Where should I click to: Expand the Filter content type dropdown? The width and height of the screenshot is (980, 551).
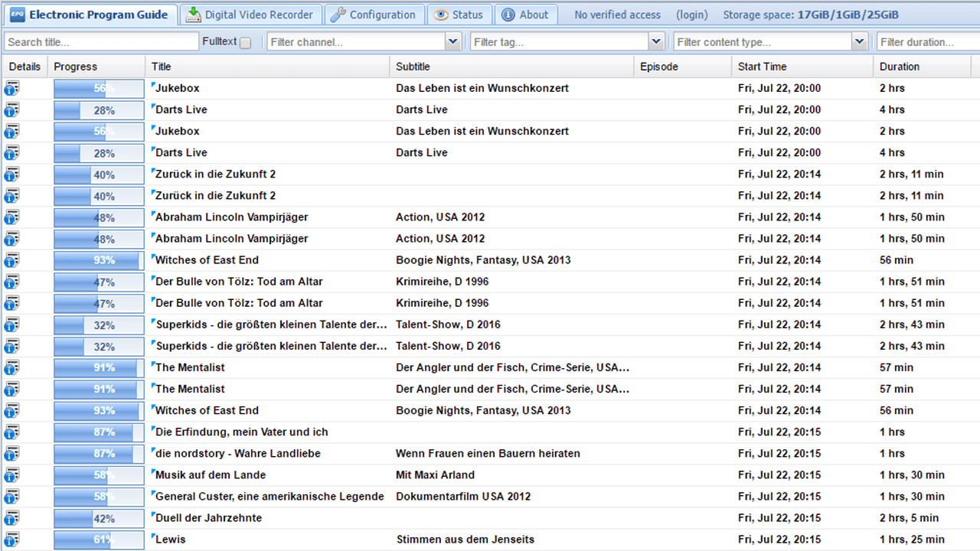859,42
